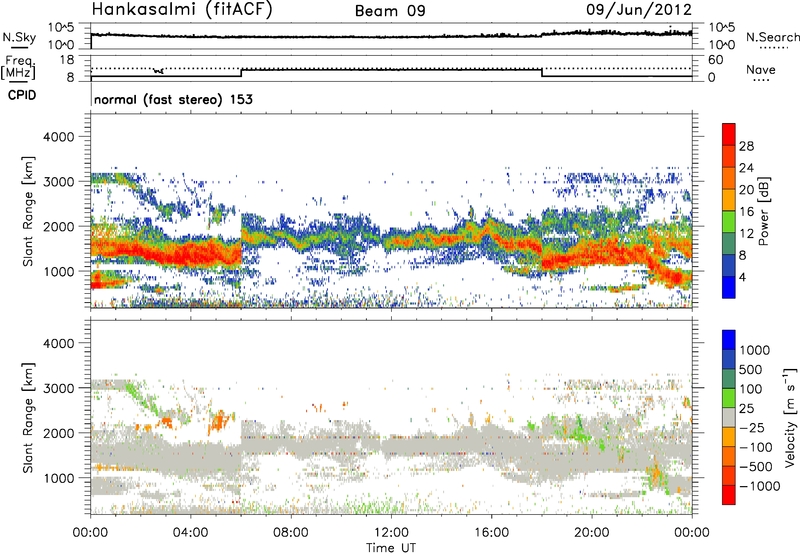Screen dimensions: 800x554
Task: Click the '4000' tick on the Power panel
Action: (x=58, y=137)
